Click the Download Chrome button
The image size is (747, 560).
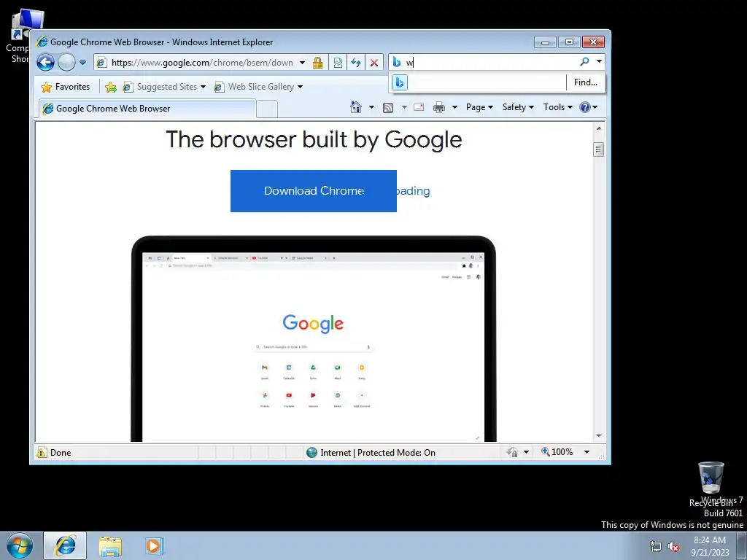(x=314, y=191)
